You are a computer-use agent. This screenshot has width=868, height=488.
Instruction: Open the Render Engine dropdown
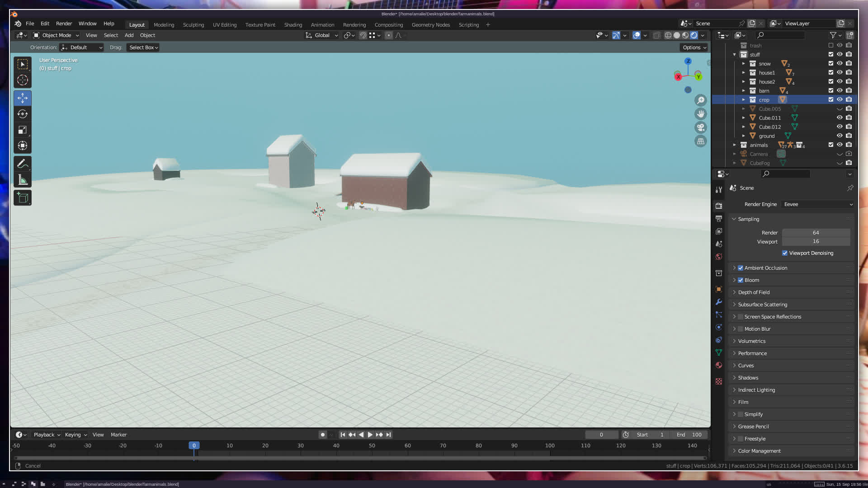pos(817,204)
